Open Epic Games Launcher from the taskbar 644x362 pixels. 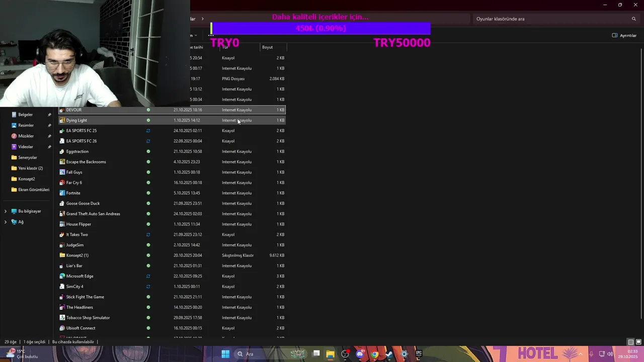(x=419, y=354)
